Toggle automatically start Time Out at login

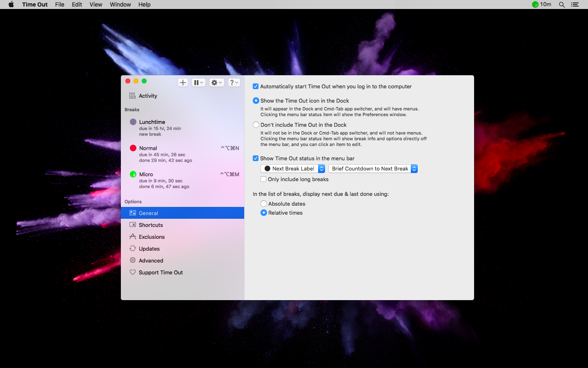256,86
